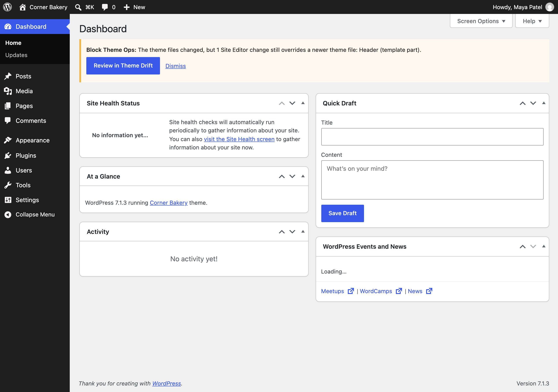Select the Updates submenu item
This screenshot has width=558, height=392.
click(x=16, y=55)
